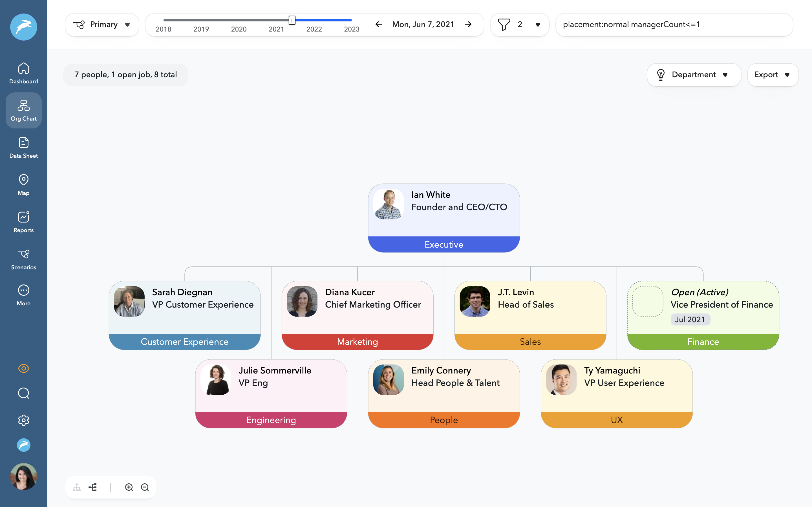Switch to vertical tree layout

(x=77, y=487)
